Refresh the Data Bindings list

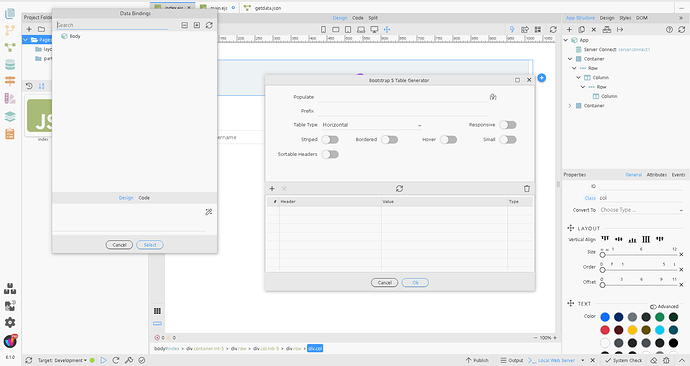tap(209, 25)
